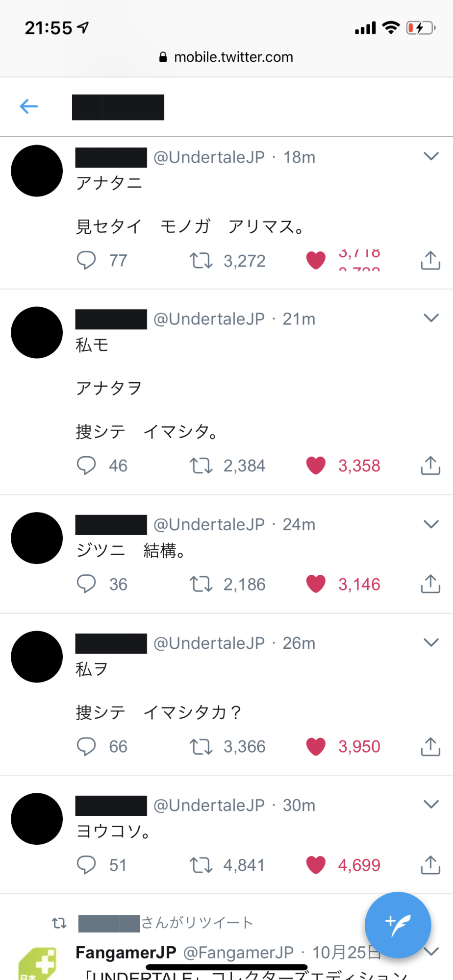The image size is (453, 980).
Task: Tap the back arrow in header
Action: pyautogui.click(x=29, y=106)
